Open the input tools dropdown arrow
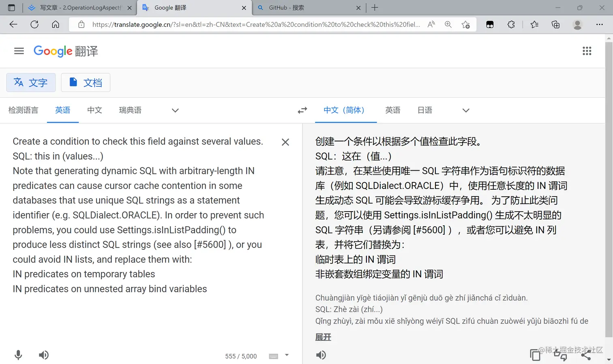This screenshot has width=613, height=364. click(x=287, y=355)
